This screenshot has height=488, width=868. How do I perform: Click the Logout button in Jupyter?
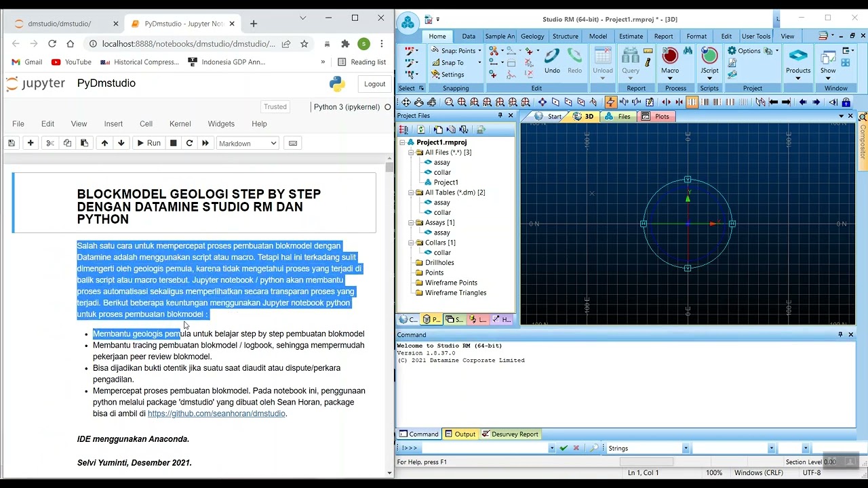click(x=374, y=84)
